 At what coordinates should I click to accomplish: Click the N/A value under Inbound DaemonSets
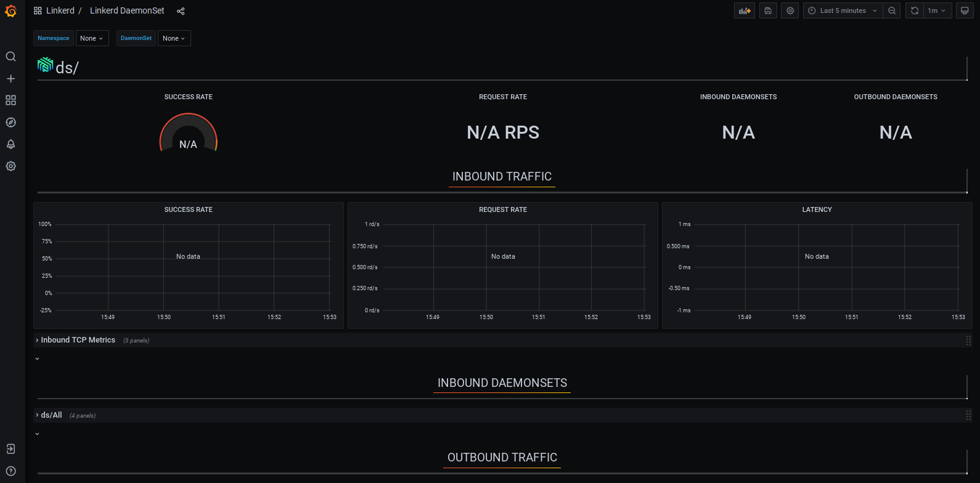pyautogui.click(x=738, y=132)
